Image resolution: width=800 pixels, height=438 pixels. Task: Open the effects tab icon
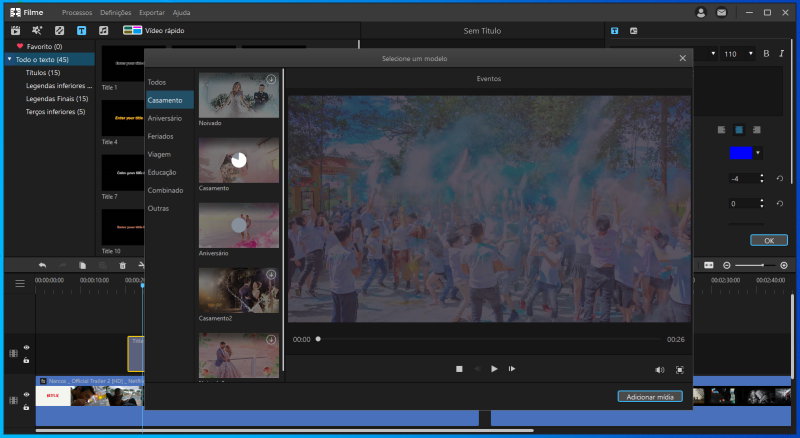click(x=37, y=31)
